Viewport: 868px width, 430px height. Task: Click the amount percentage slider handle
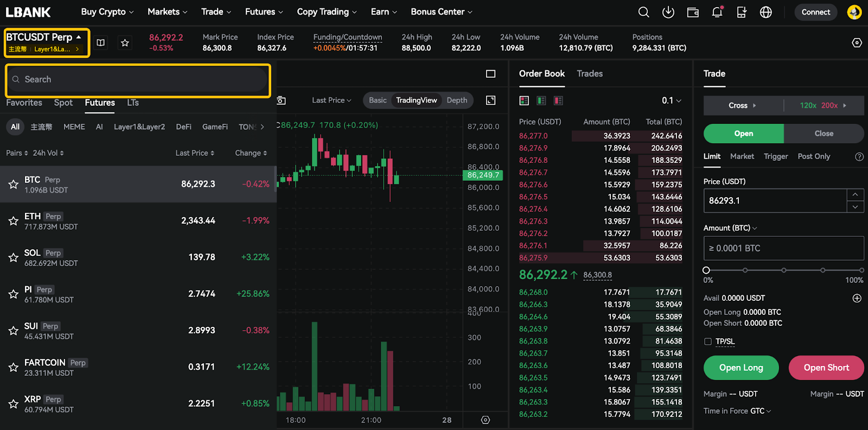[x=706, y=270]
